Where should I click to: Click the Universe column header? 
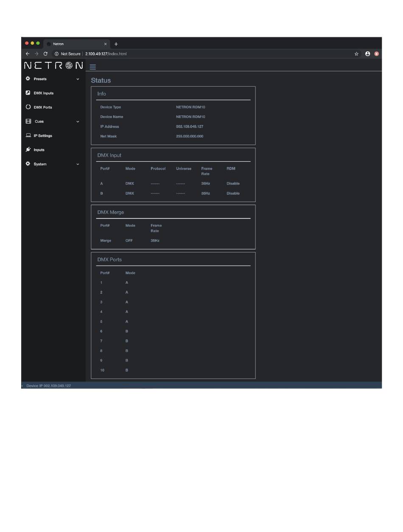click(184, 169)
